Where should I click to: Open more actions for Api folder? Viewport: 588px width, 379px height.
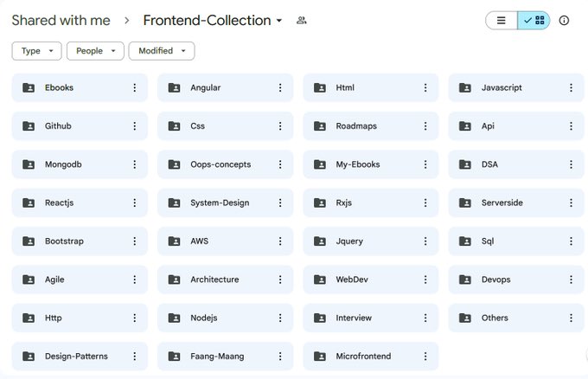tap(571, 126)
